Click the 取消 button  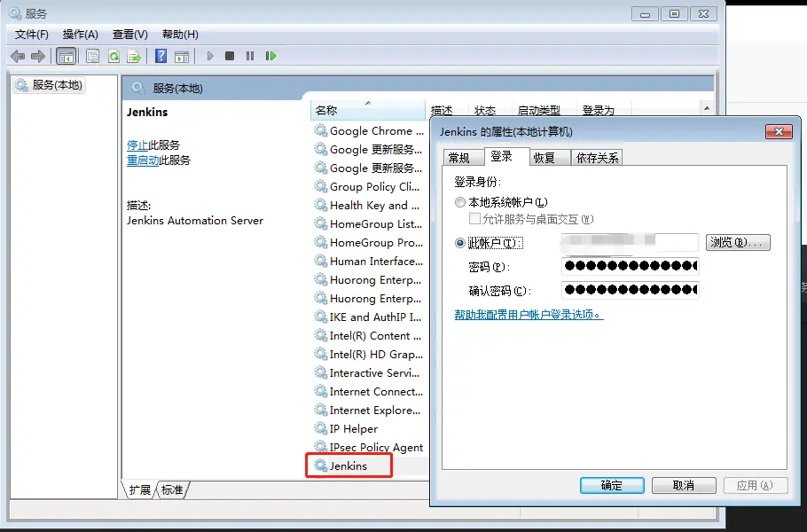[684, 485]
